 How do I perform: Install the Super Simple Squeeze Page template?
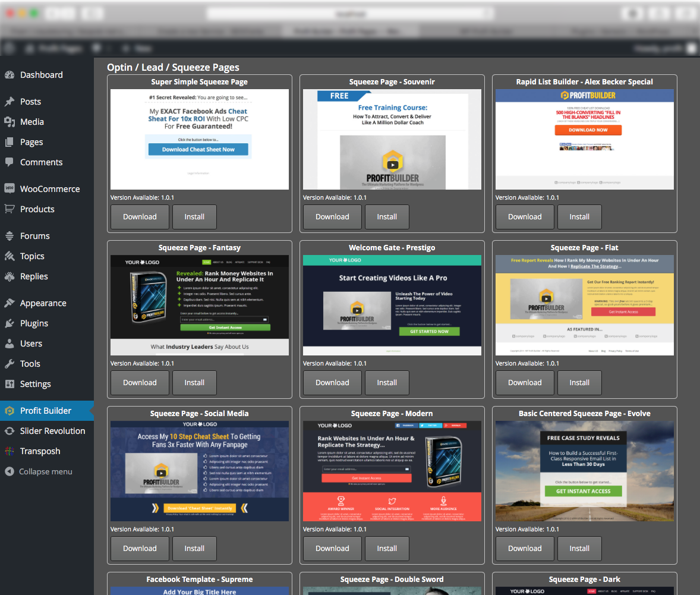[x=195, y=216]
